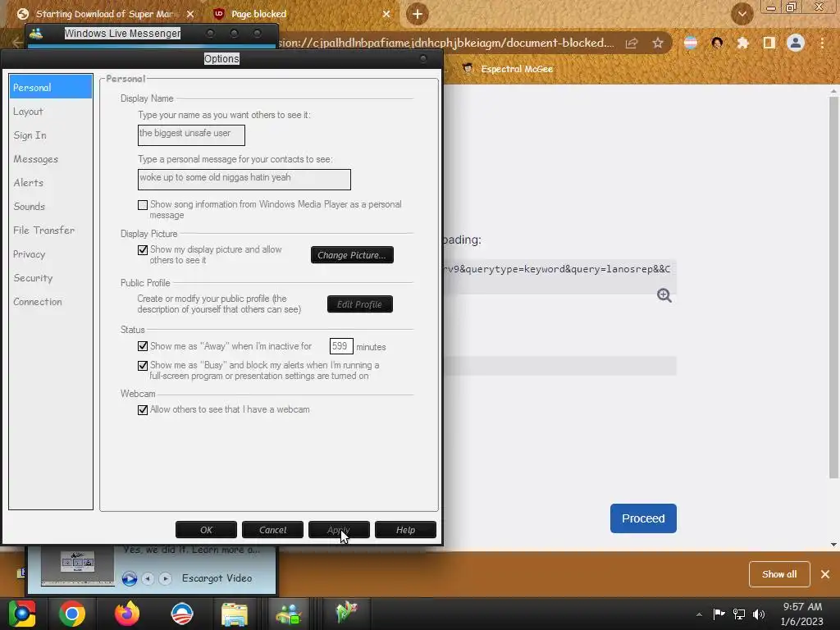Select the Personal category in Options
The height and width of the screenshot is (630, 840).
pos(50,87)
